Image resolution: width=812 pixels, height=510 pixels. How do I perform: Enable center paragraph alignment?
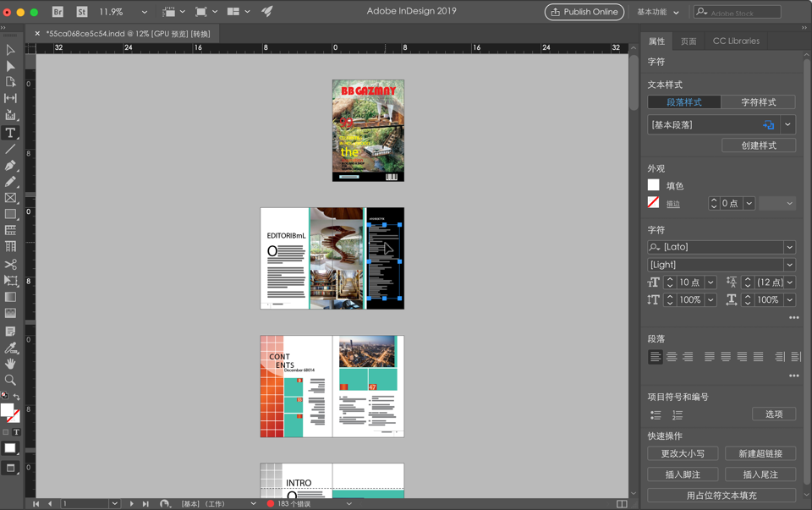click(671, 356)
